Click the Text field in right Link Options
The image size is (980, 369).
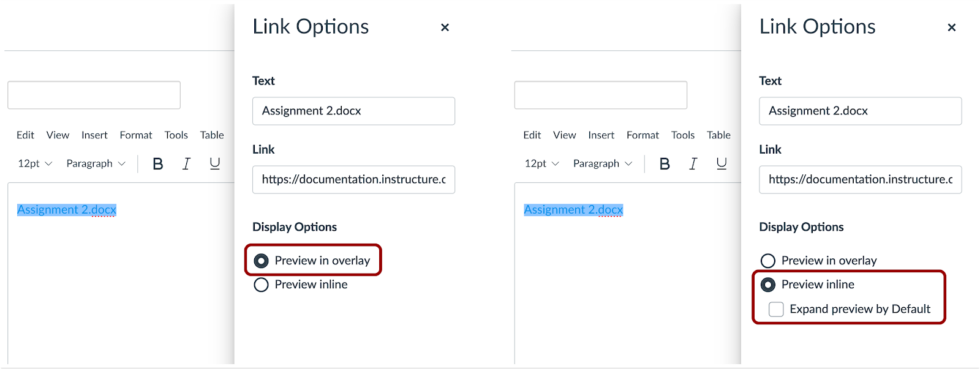[860, 111]
